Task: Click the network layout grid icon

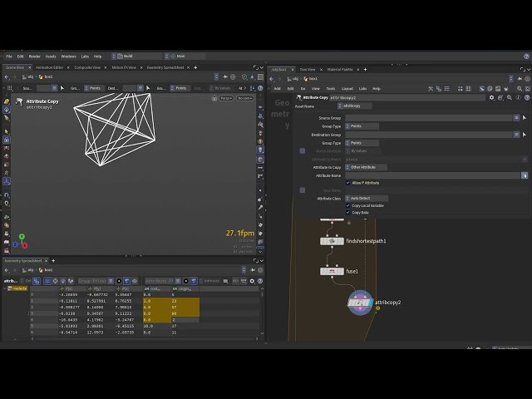Action: [460, 89]
